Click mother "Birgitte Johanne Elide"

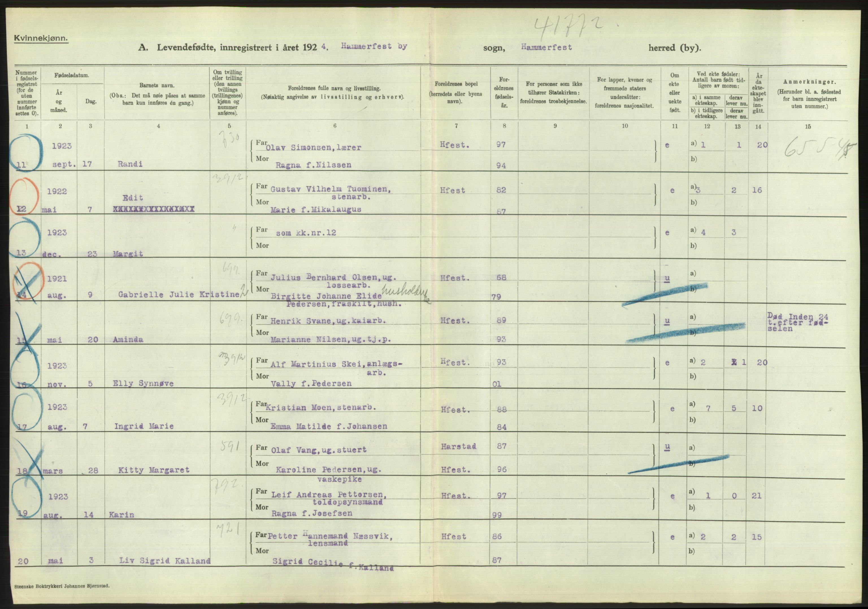(x=326, y=297)
